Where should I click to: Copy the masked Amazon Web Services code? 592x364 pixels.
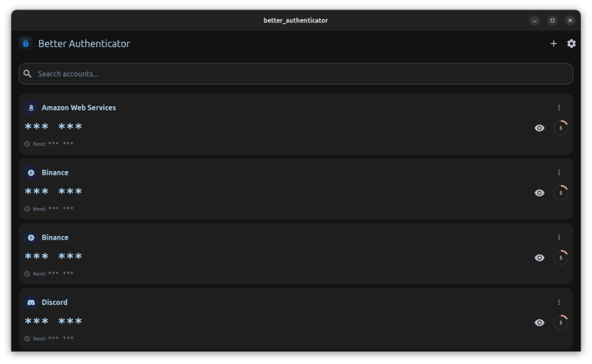coord(53,126)
